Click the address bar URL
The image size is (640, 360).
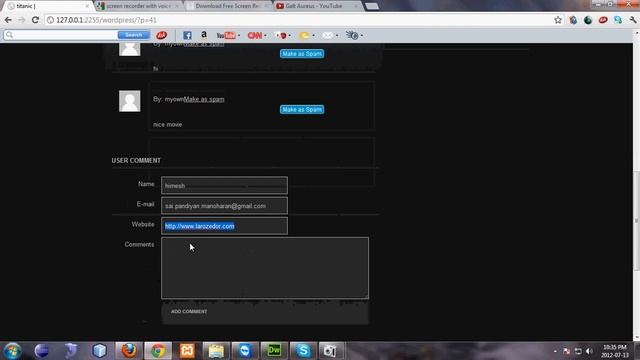[106, 20]
